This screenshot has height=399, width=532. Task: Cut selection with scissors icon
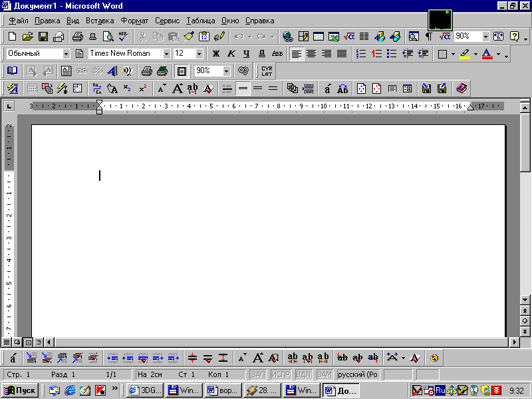[x=143, y=37]
